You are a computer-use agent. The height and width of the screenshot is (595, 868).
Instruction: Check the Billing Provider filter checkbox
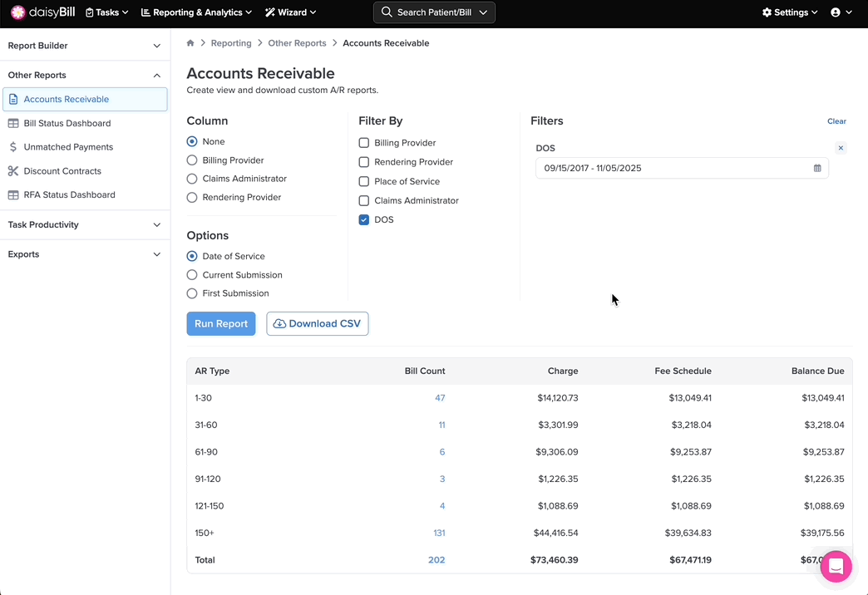[364, 143]
